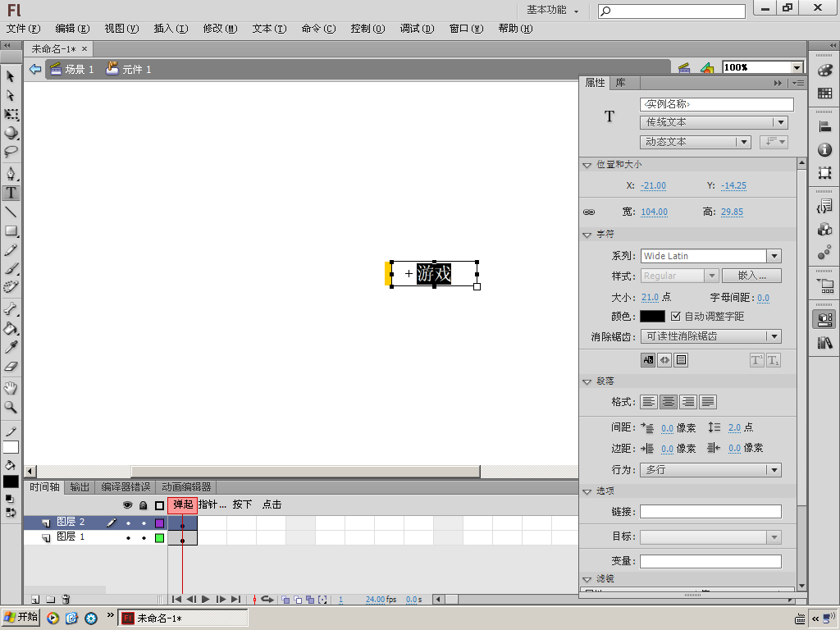
Task: Collapse the 位置和大小 section
Action: tap(587, 165)
